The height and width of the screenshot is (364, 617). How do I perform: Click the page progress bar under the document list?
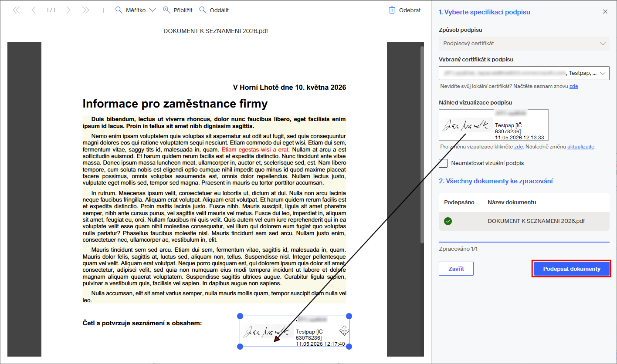pyautogui.click(x=524, y=242)
